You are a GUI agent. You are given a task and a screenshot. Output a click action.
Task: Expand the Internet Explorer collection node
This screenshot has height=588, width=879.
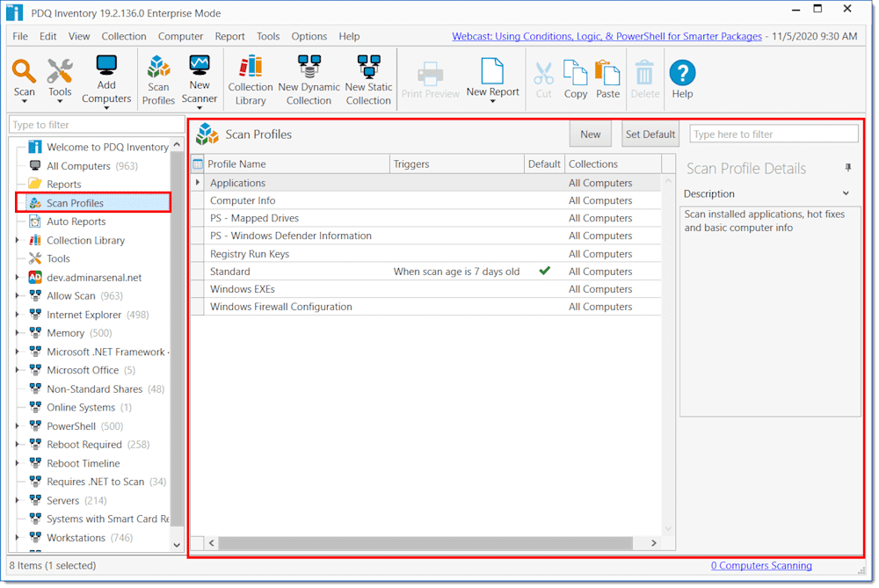(17, 315)
